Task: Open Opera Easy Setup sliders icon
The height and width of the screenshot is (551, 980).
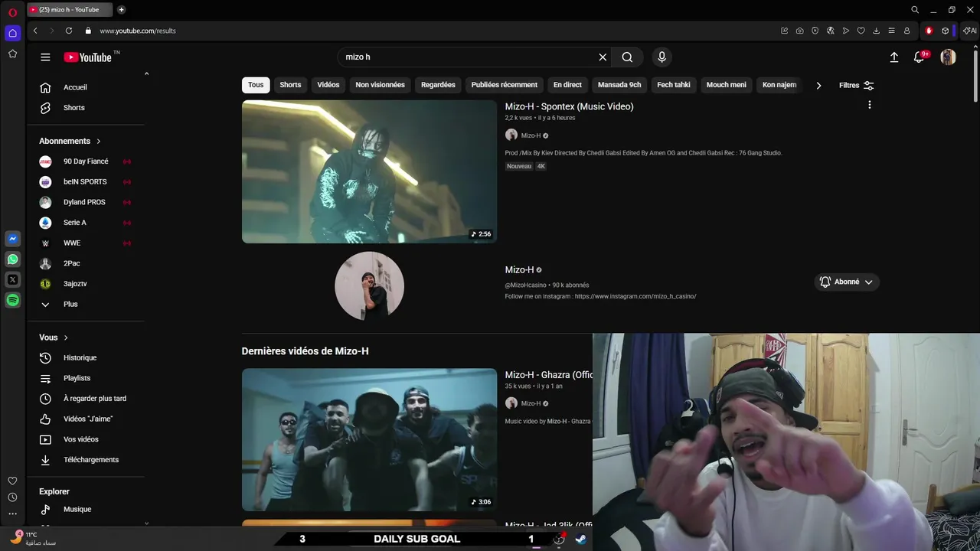Action: point(891,31)
